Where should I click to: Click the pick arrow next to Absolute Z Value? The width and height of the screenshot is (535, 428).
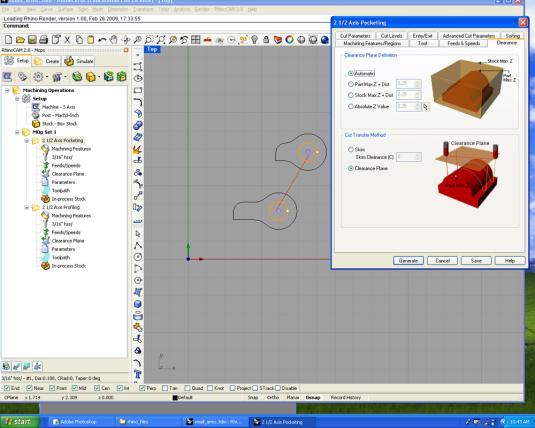425,107
